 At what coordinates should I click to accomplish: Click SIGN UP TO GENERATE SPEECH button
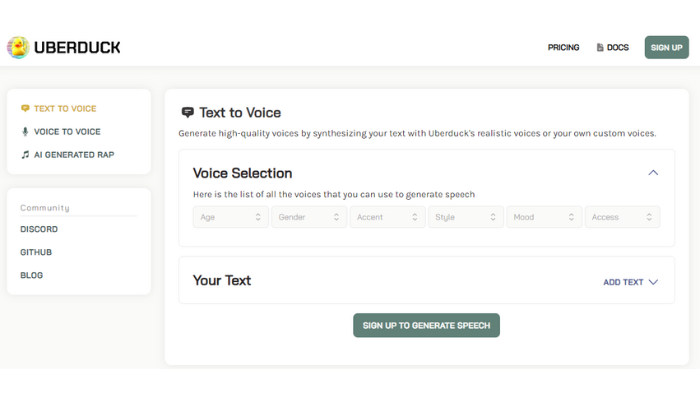(426, 325)
